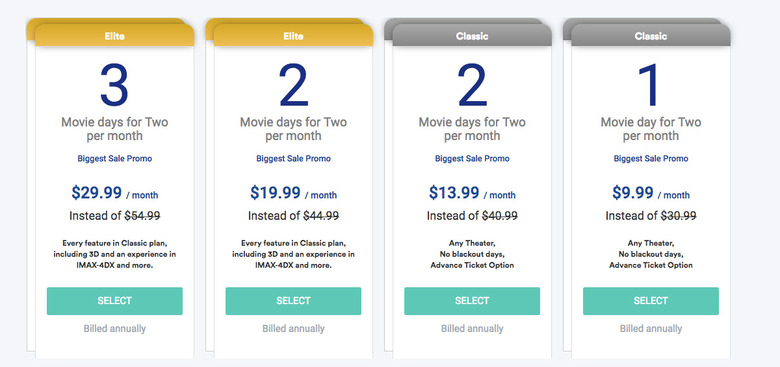This screenshot has height=367, width=780.
Task: Open Biggest Sale Promo link for $19.99 plan
Action: pos(293,159)
